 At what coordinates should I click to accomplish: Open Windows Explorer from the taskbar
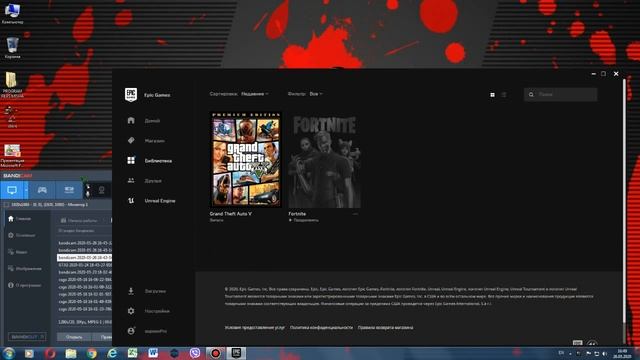[x=71, y=353]
